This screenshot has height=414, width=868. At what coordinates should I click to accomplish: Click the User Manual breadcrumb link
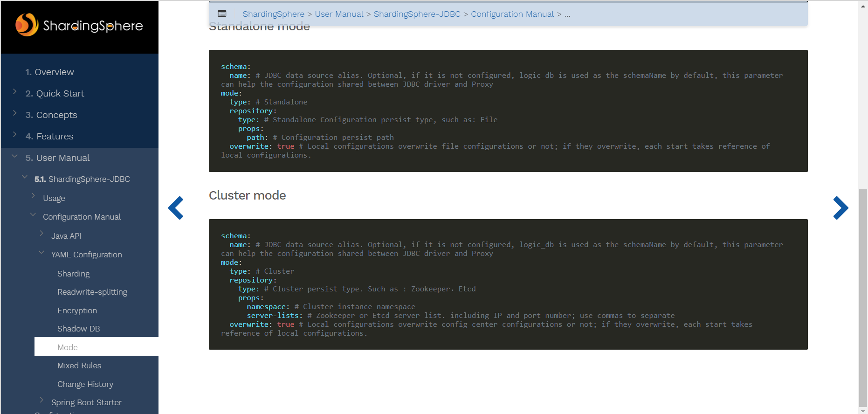(x=339, y=14)
